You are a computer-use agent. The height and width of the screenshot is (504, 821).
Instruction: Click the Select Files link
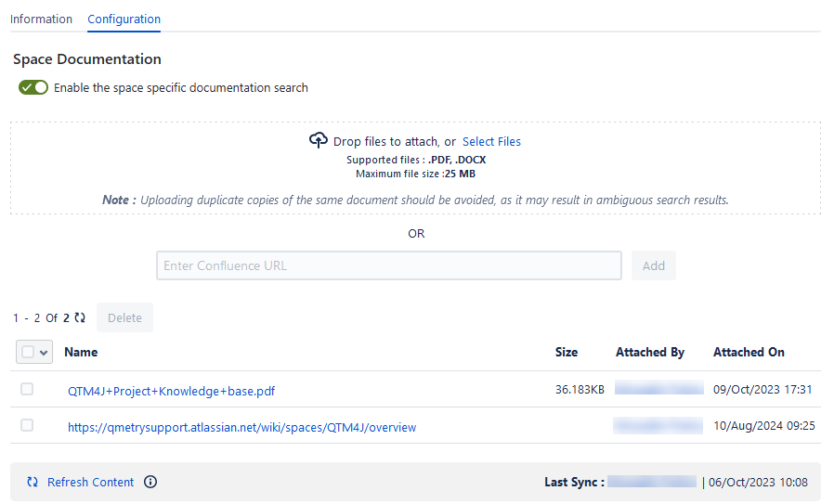click(491, 142)
